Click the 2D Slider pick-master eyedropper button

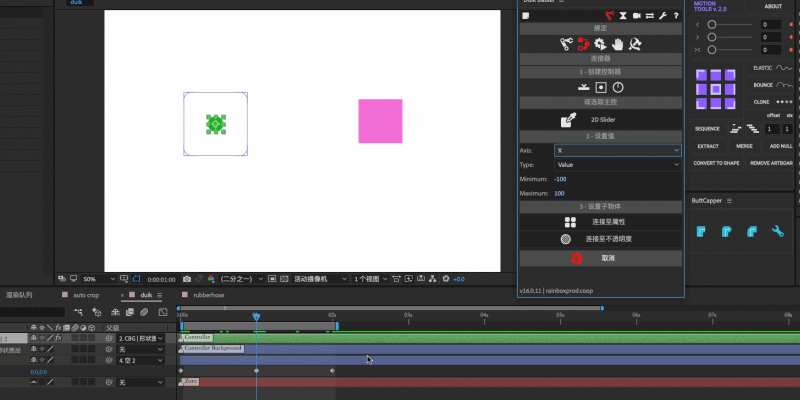click(601, 120)
